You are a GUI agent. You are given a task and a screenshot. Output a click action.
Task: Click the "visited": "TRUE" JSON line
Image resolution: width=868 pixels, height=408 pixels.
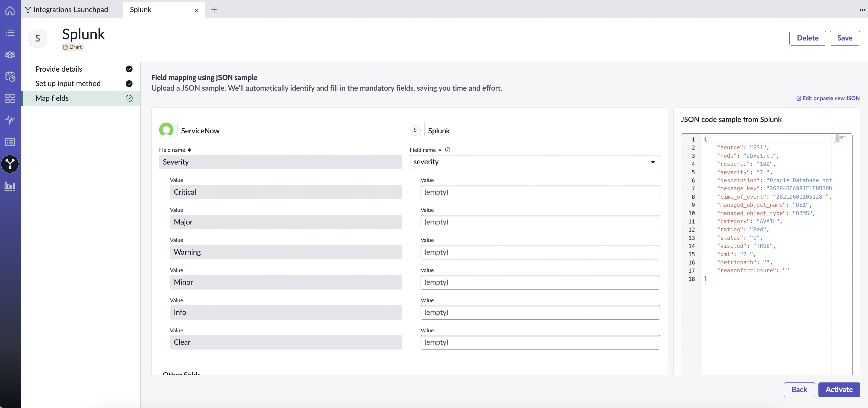pos(746,246)
